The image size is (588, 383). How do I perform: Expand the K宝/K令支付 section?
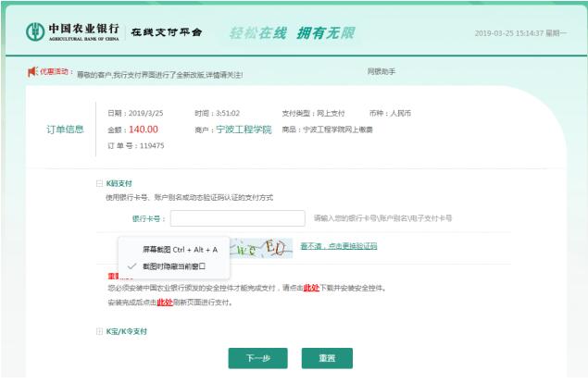(100, 330)
